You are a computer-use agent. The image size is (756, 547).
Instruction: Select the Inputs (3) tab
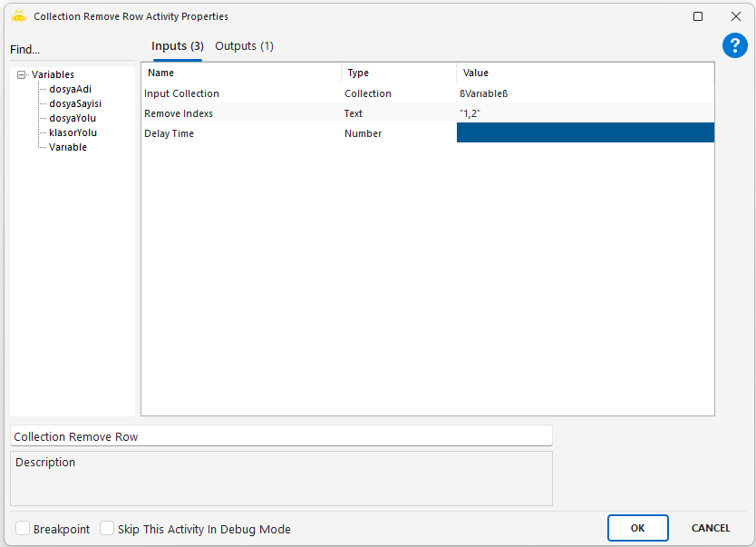pyautogui.click(x=177, y=46)
